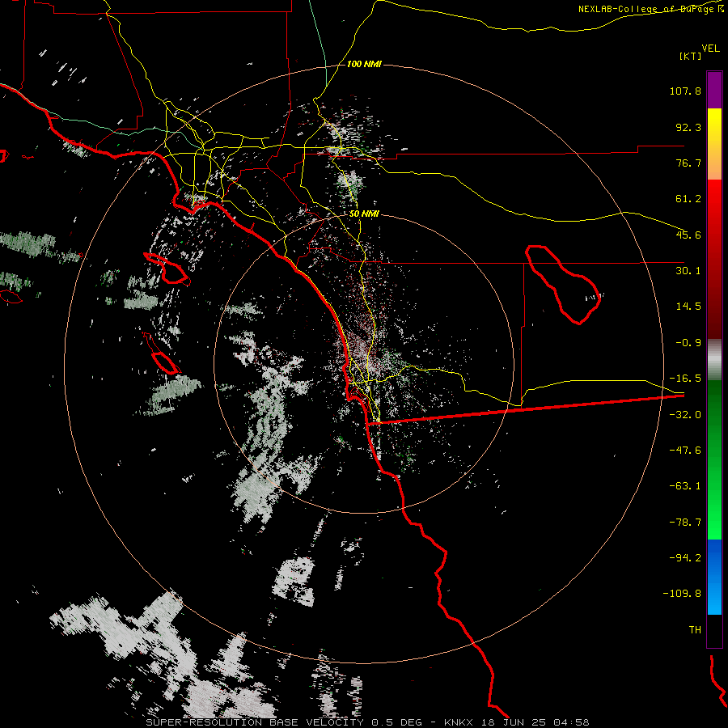The image size is (728, 728).
Task: Click the blue segment of the color bar
Action: [x=714, y=577]
